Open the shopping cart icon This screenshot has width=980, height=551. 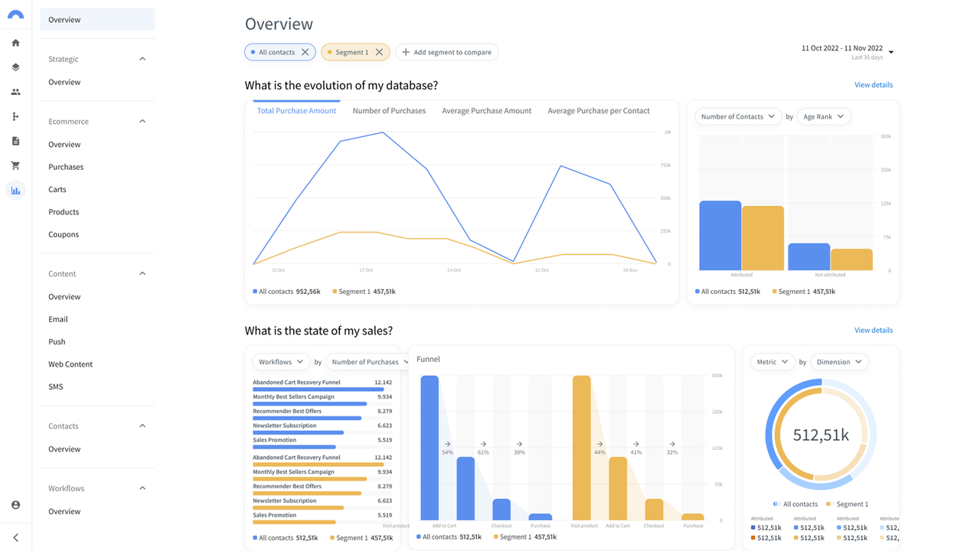[x=15, y=165]
